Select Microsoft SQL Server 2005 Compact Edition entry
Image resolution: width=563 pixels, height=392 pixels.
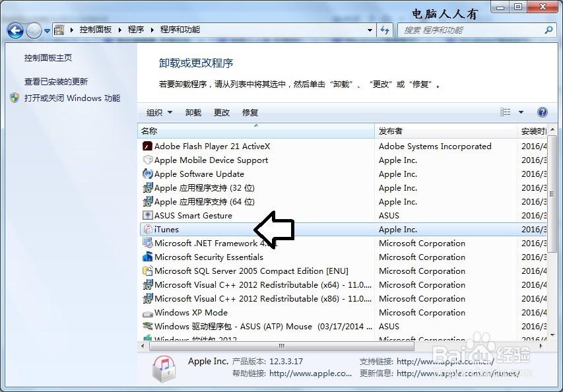(x=251, y=271)
